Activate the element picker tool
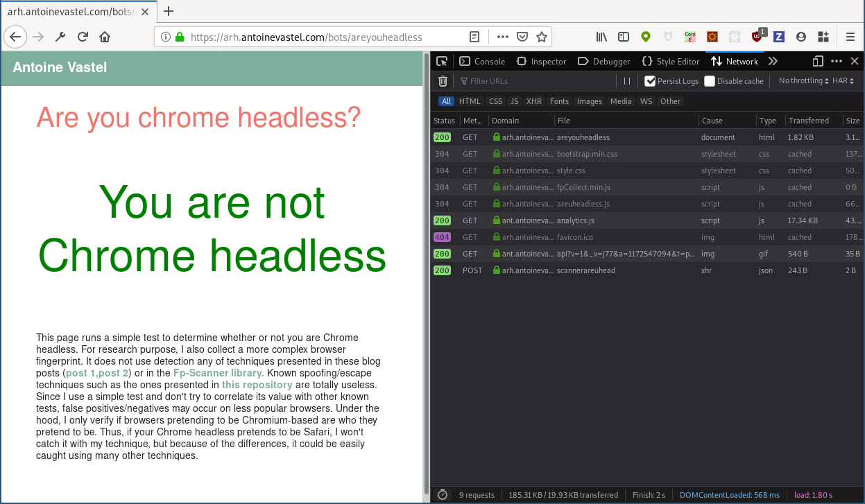The height and width of the screenshot is (504, 865). coord(442,62)
